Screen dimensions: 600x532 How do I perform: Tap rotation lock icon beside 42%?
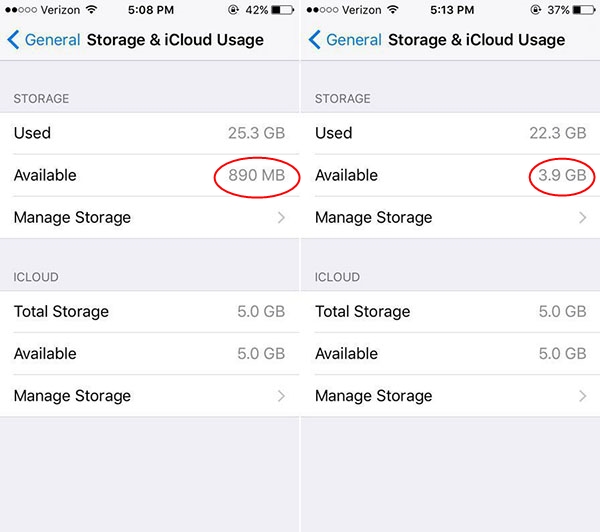coord(233,10)
